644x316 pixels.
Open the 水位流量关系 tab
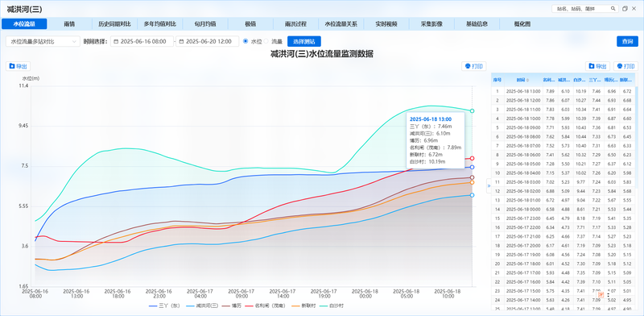click(341, 24)
